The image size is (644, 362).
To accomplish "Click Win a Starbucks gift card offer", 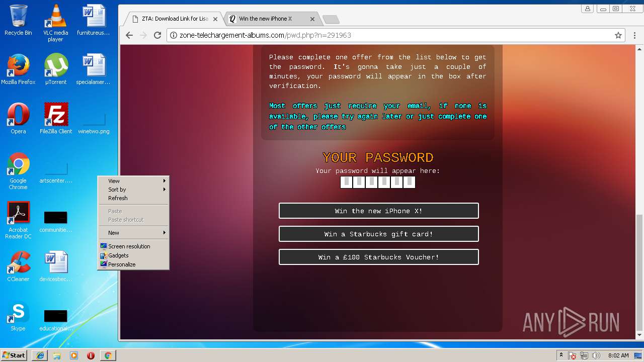I will (x=379, y=234).
